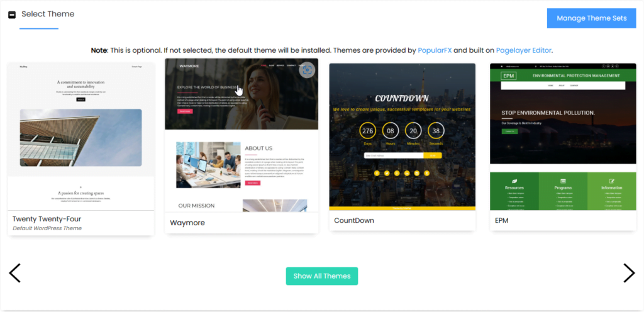The height and width of the screenshot is (312, 644).
Task: Click the Select Theme heading text
Action: [48, 14]
